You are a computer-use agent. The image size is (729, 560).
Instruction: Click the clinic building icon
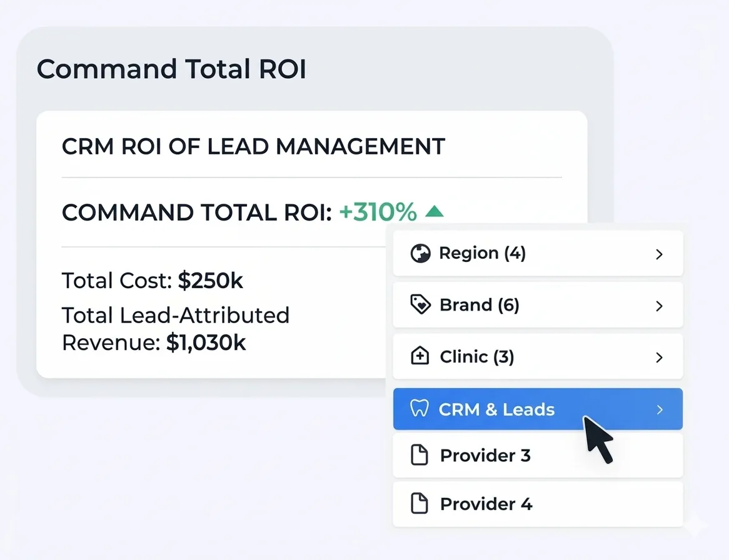click(420, 356)
